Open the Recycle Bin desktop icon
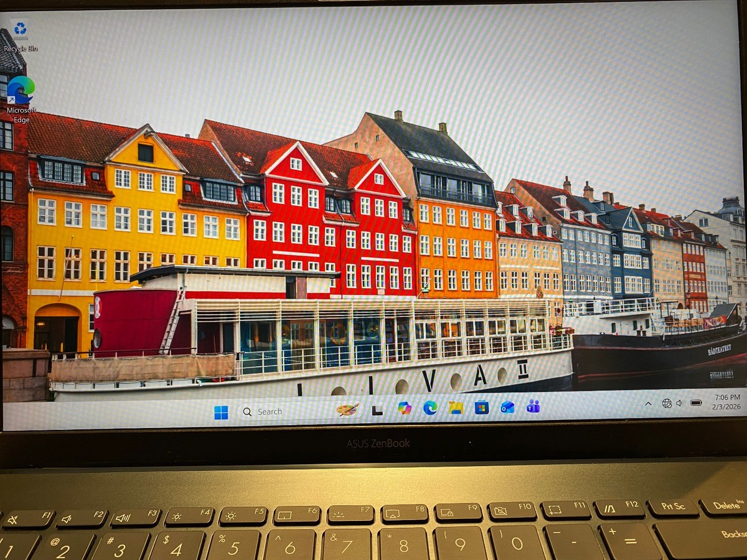Viewport: 747px width, 560px height. [x=21, y=35]
